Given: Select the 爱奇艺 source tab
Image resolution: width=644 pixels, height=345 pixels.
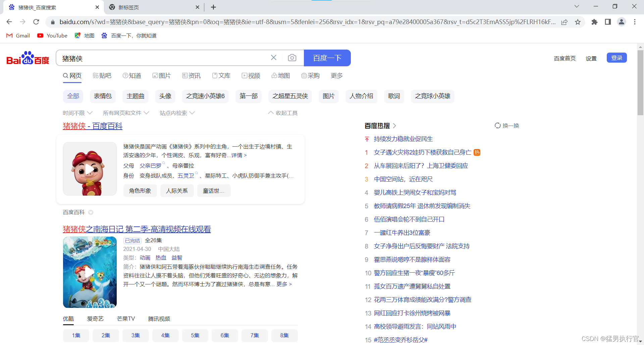Looking at the screenshot, I should pos(95,319).
